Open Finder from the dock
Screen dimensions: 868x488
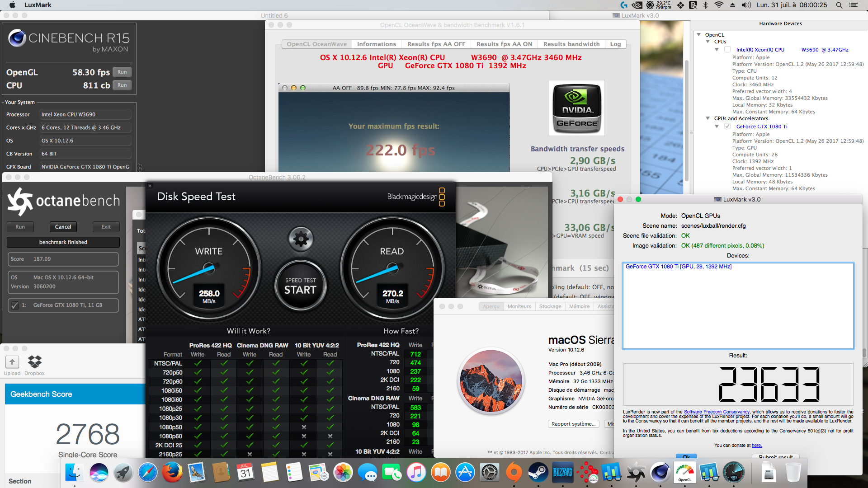click(75, 473)
